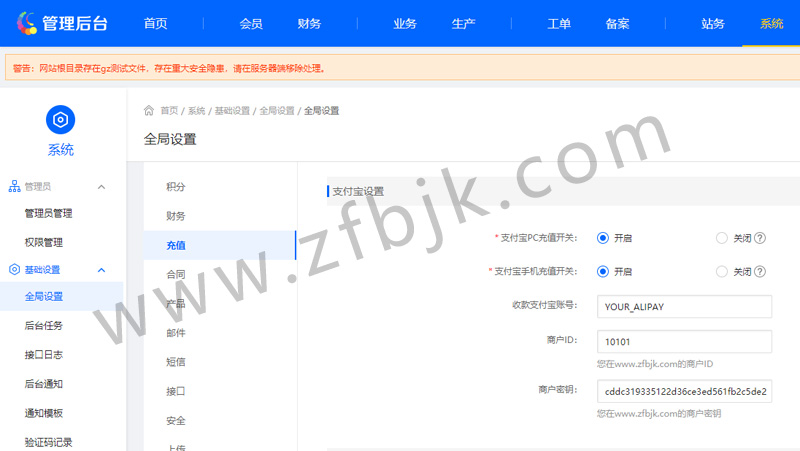Screen dimensions: 800x451
Task: Open 工单 in top navigation
Action: click(559, 23)
